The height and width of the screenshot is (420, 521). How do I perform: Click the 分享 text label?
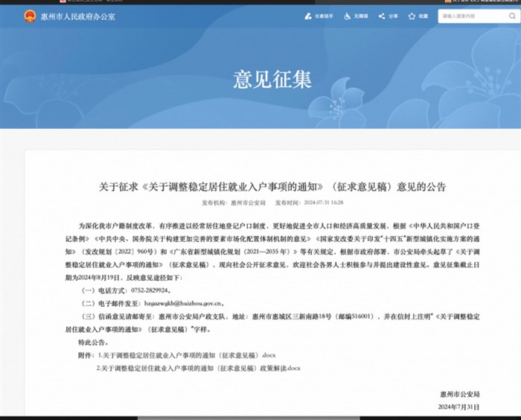393,16
